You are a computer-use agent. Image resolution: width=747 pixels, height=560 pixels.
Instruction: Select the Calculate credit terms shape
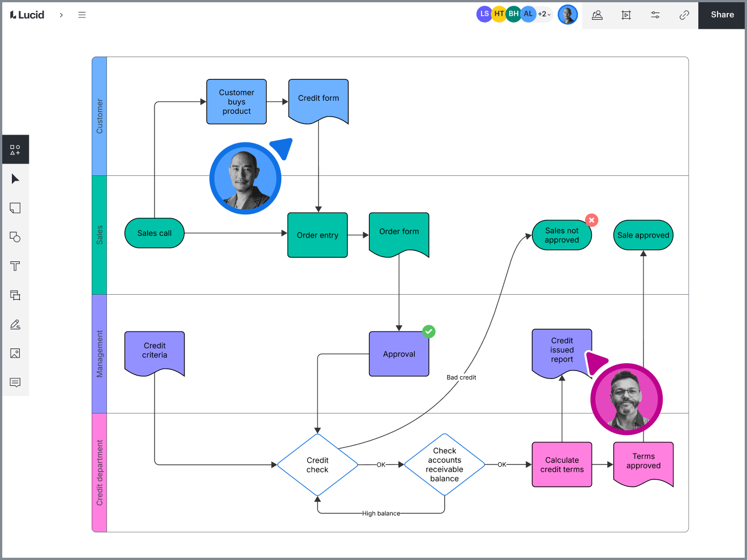pos(562,464)
